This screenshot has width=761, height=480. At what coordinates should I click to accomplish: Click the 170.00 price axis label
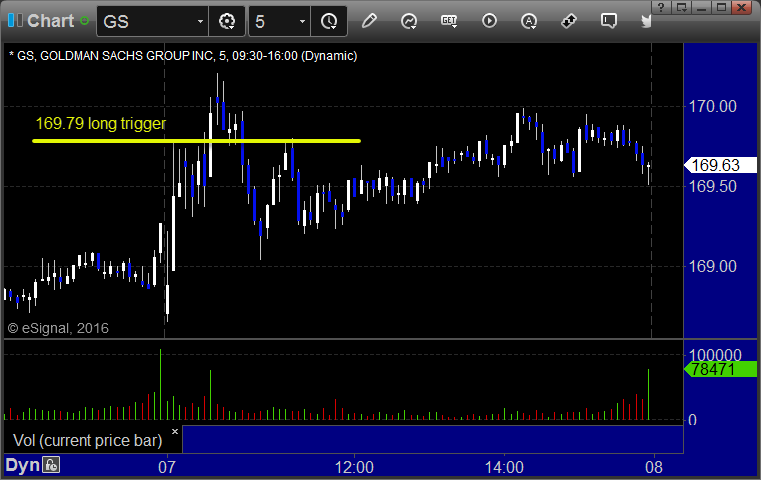click(x=713, y=106)
